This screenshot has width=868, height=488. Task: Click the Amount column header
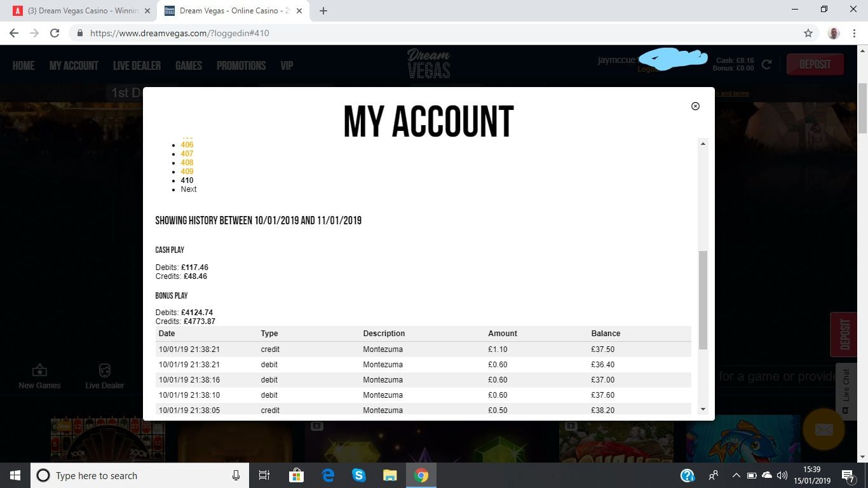coord(503,334)
